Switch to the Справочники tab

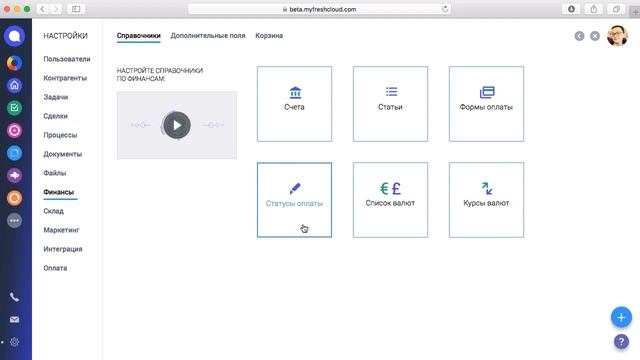[x=138, y=36]
